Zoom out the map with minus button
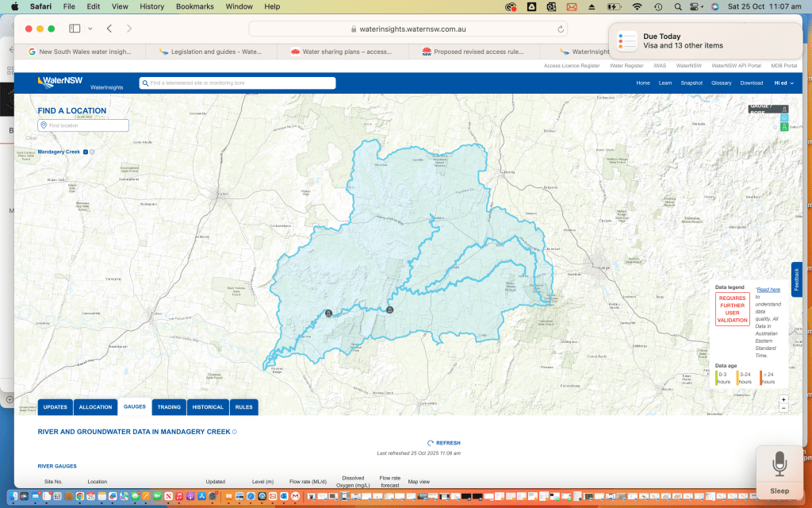 pos(783,408)
